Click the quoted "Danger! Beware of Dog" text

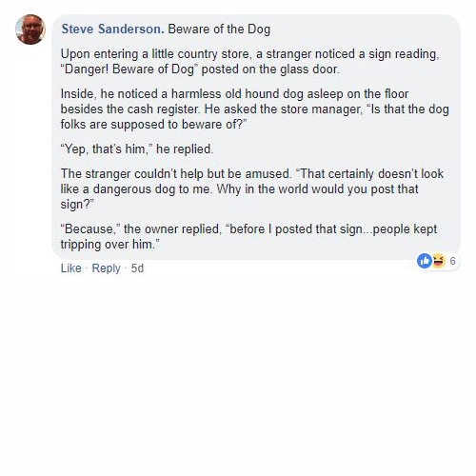click(x=129, y=69)
